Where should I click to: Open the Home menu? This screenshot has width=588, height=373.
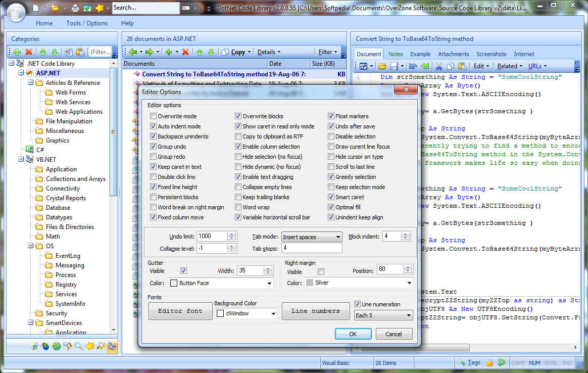pos(44,23)
